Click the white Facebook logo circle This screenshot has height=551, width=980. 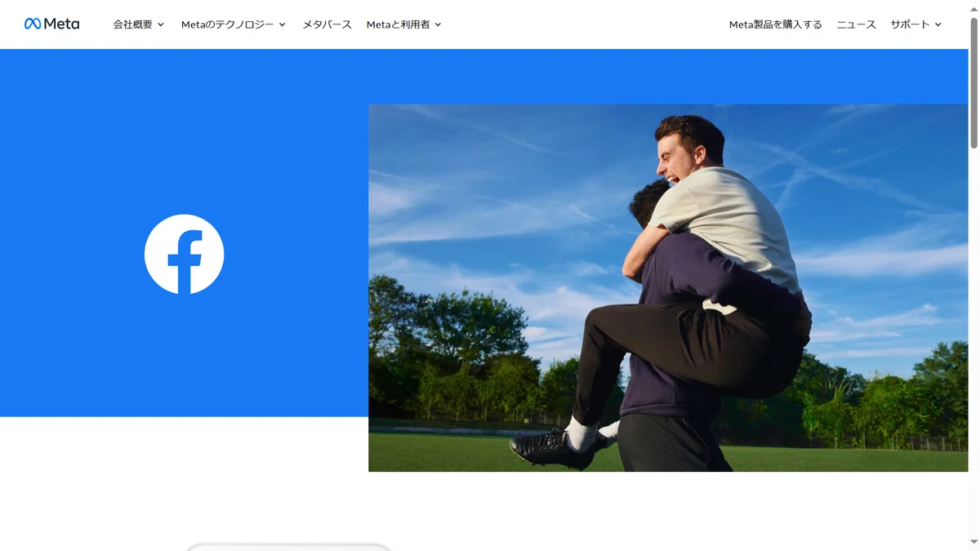coord(184,254)
